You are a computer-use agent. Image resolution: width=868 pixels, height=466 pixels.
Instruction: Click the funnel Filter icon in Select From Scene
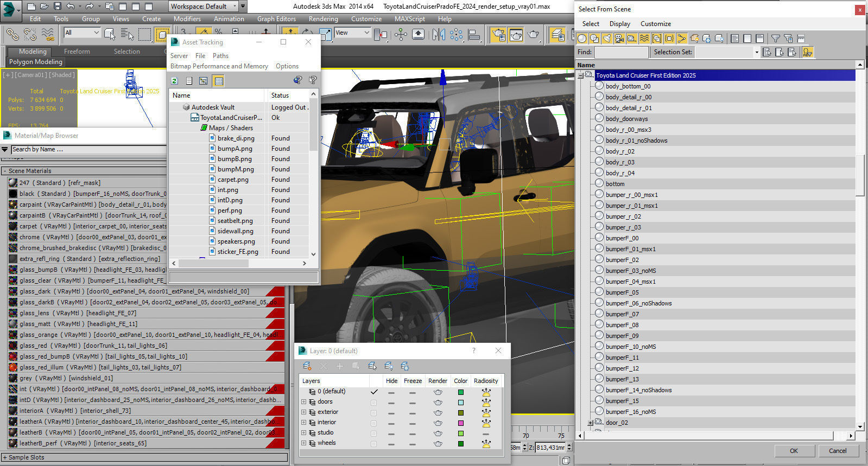tap(776, 39)
